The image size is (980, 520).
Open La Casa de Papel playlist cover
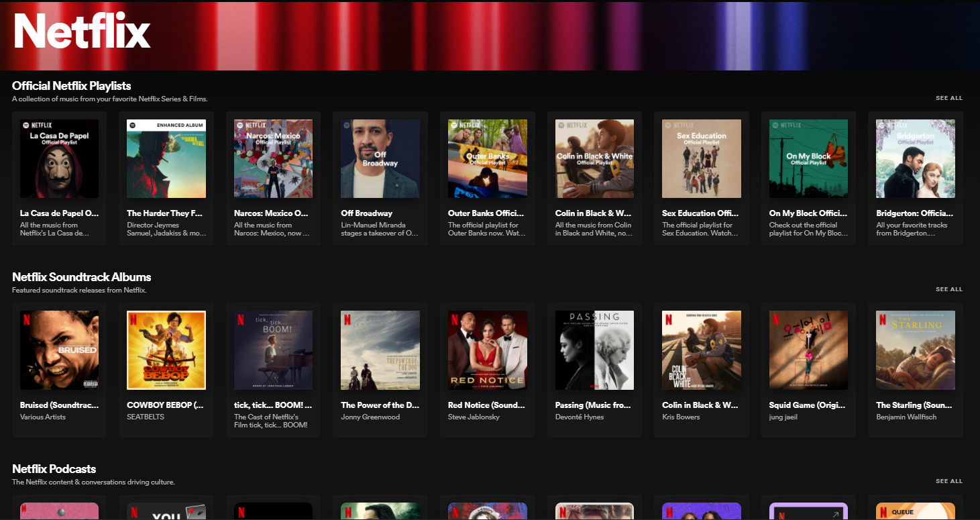coord(59,159)
